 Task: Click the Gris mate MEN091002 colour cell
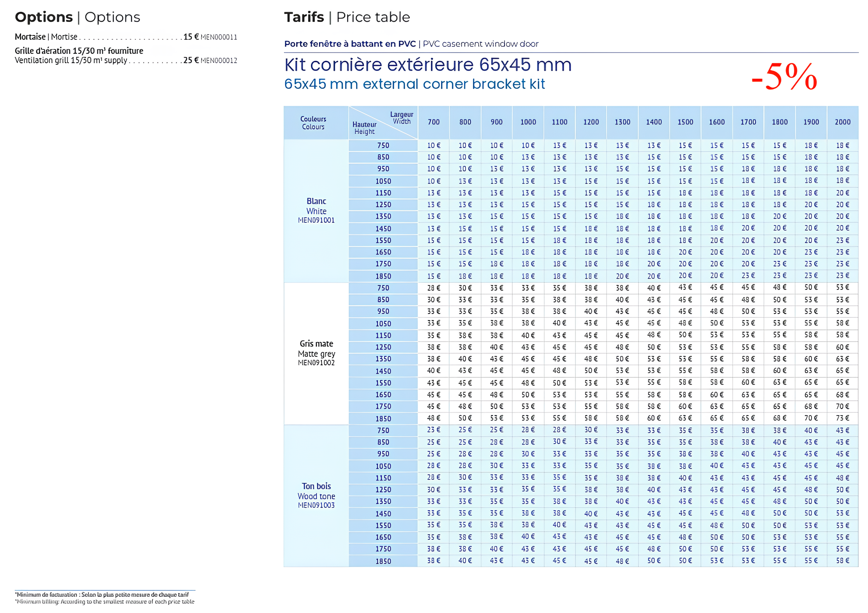tap(316, 353)
